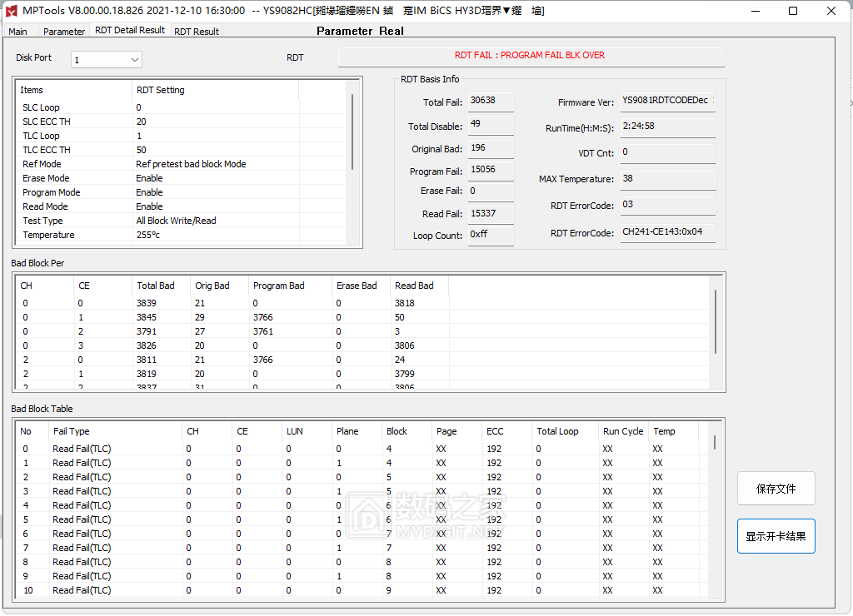Select bad block row with Total Bad 3791
This screenshot has height=616, width=853.
pos(362,331)
